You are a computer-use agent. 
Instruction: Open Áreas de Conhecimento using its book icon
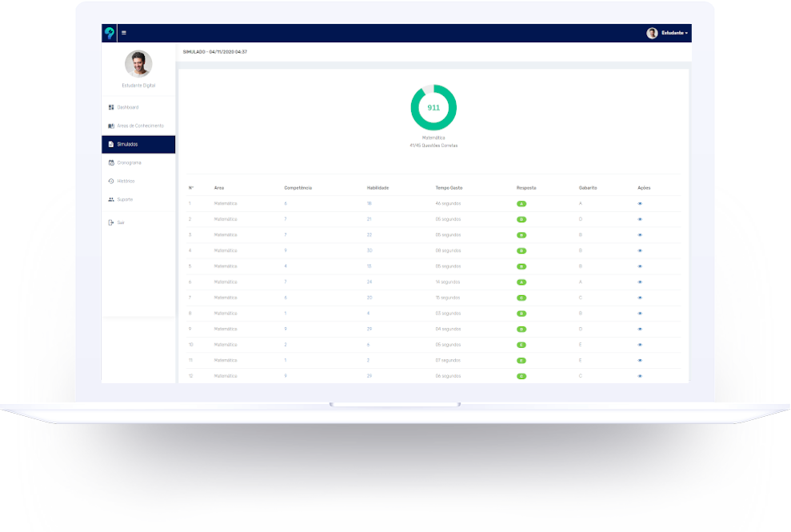tap(110, 126)
